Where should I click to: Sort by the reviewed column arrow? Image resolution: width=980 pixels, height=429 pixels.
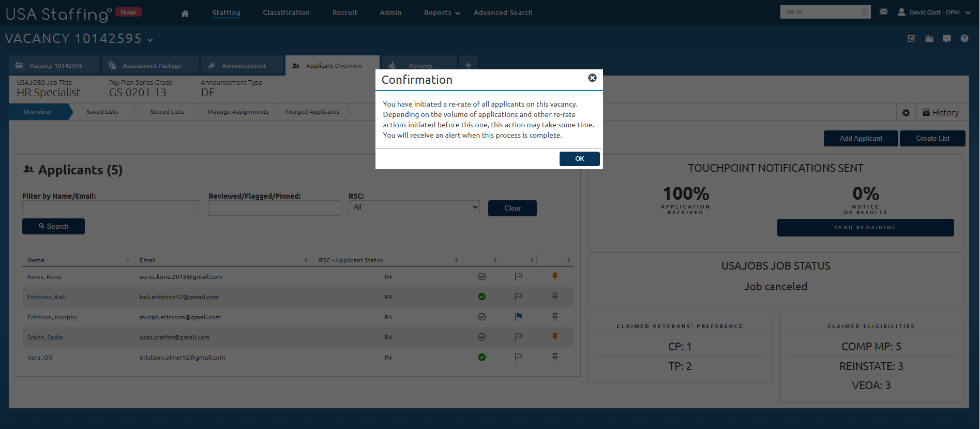pyautogui.click(x=495, y=260)
